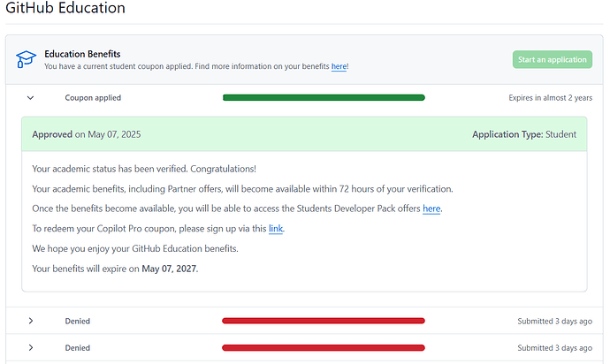This screenshot has height=364, width=610.
Task: Click the GitHub Education page heading
Action: 65,8
